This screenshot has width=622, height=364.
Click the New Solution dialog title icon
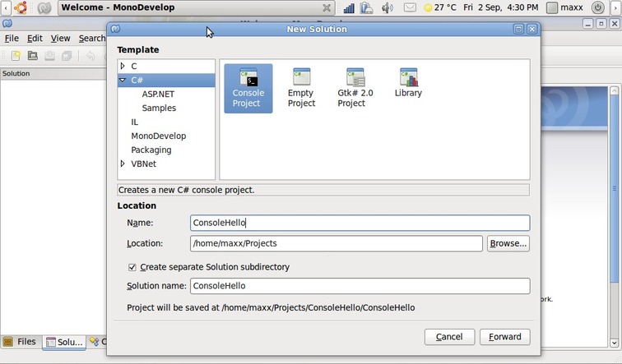pos(115,29)
